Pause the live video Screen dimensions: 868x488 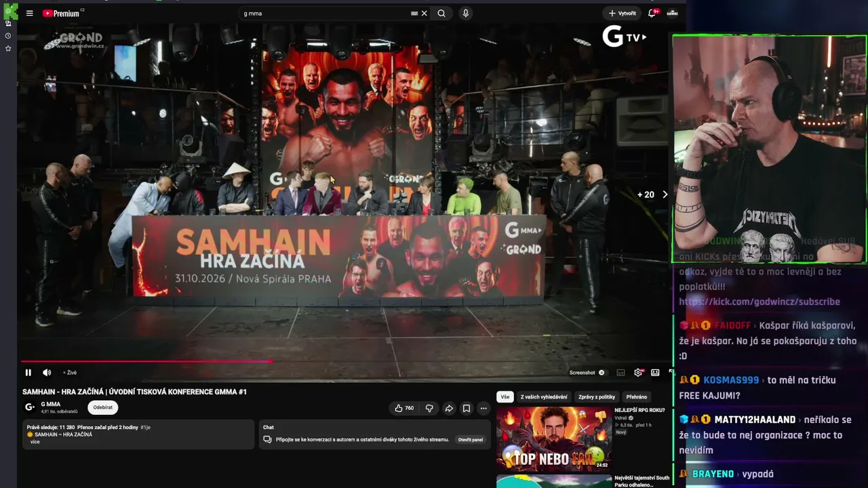pos(28,373)
